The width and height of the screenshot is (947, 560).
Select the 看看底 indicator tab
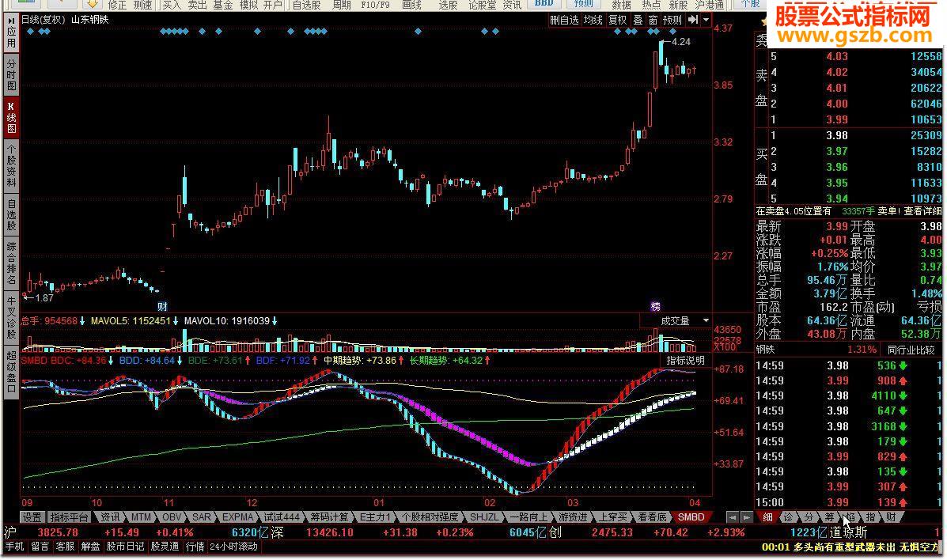click(652, 517)
